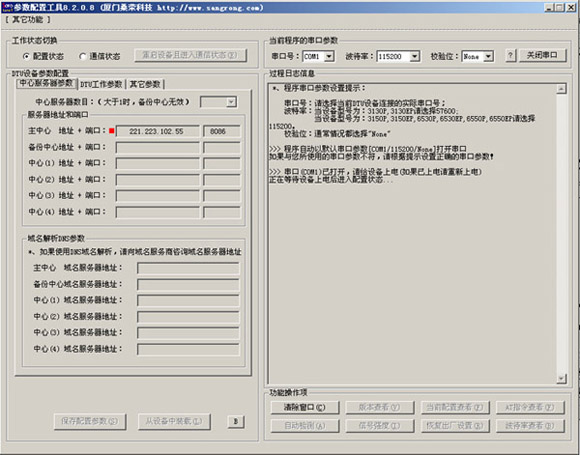Switch to the 其它参数 tab

pyautogui.click(x=145, y=84)
